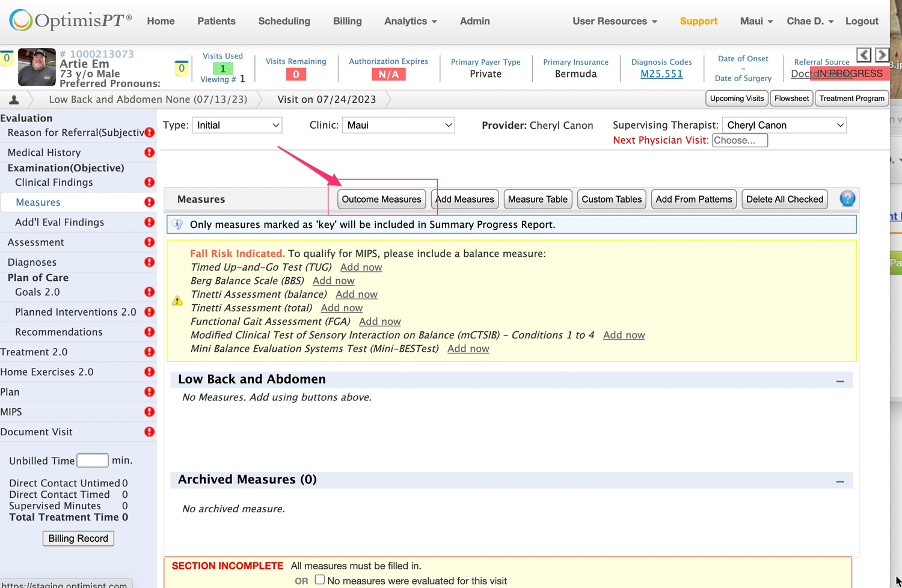The image size is (902, 588).
Task: Open the Clinic dropdown showing Maui
Action: coord(398,125)
